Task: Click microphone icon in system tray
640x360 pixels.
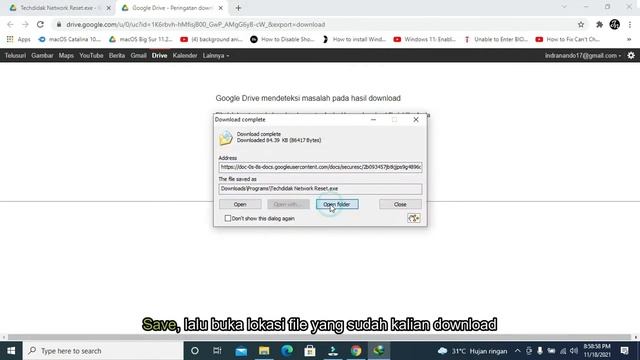Action: (540, 351)
